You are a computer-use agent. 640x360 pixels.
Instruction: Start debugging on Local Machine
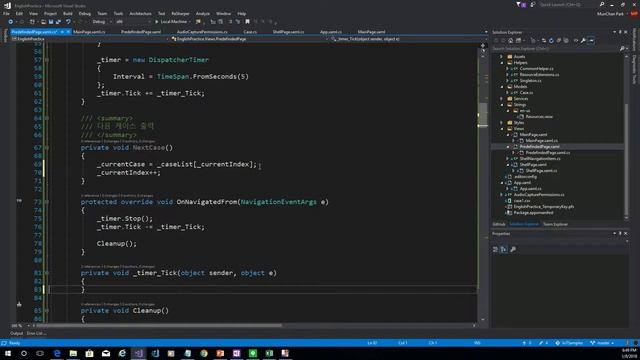click(171, 22)
